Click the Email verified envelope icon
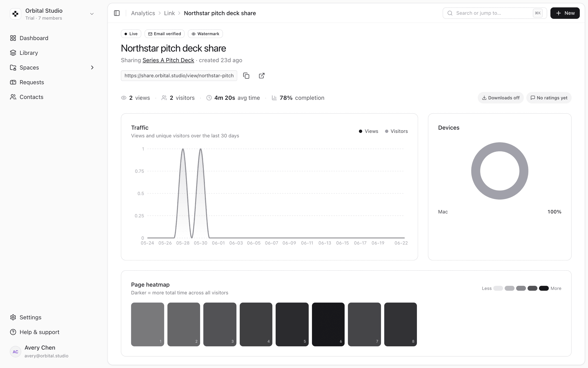Image resolution: width=588 pixels, height=368 pixels. 150,34
